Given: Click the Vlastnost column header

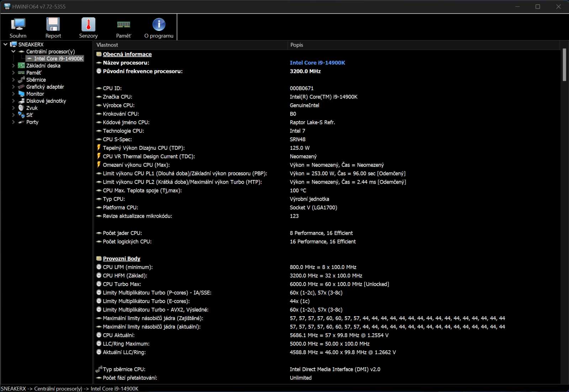Looking at the screenshot, I should click(191, 45).
